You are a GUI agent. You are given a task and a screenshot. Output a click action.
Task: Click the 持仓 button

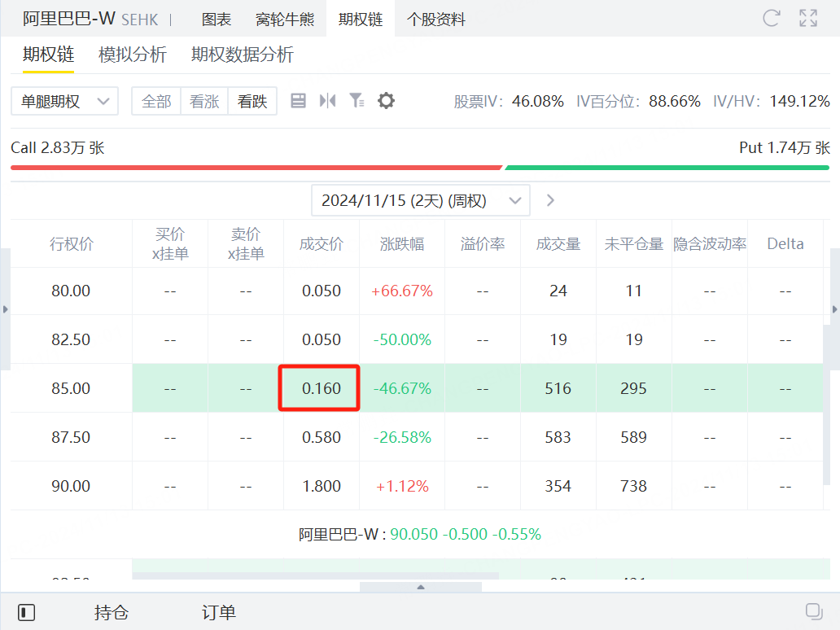[112, 611]
